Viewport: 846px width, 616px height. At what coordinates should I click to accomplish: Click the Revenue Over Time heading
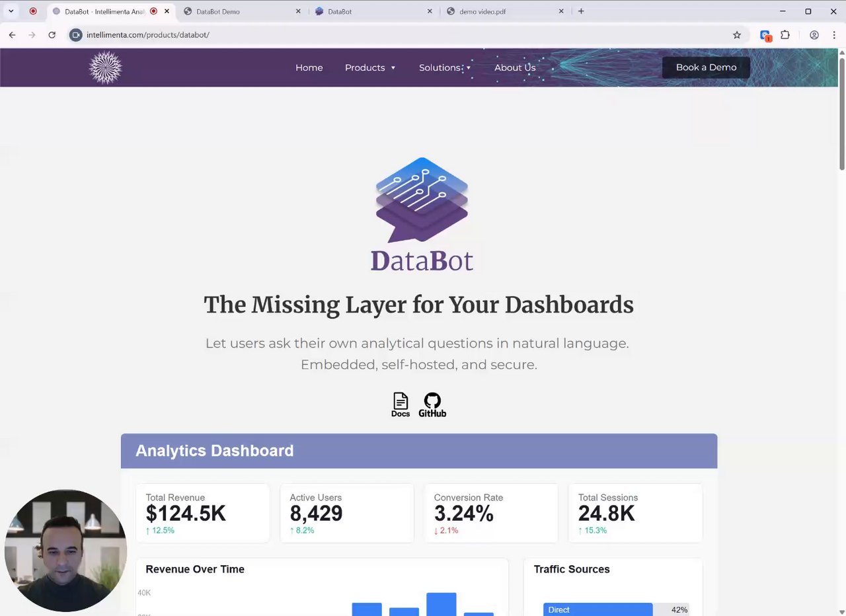pos(195,569)
